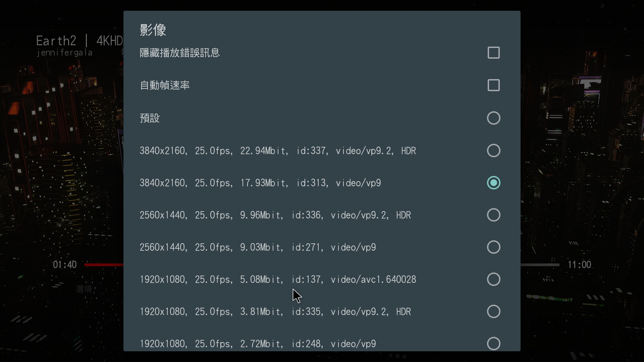The height and width of the screenshot is (362, 644).
Task: Click the 2560x1440 vp9.2 HDR format text
Action: [275, 215]
